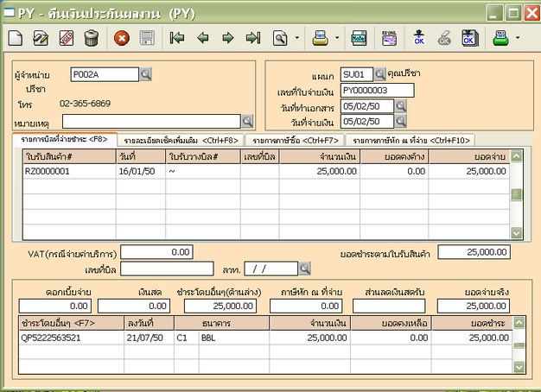Open the Ctrl+F10 withholding tax tab

[411, 139]
